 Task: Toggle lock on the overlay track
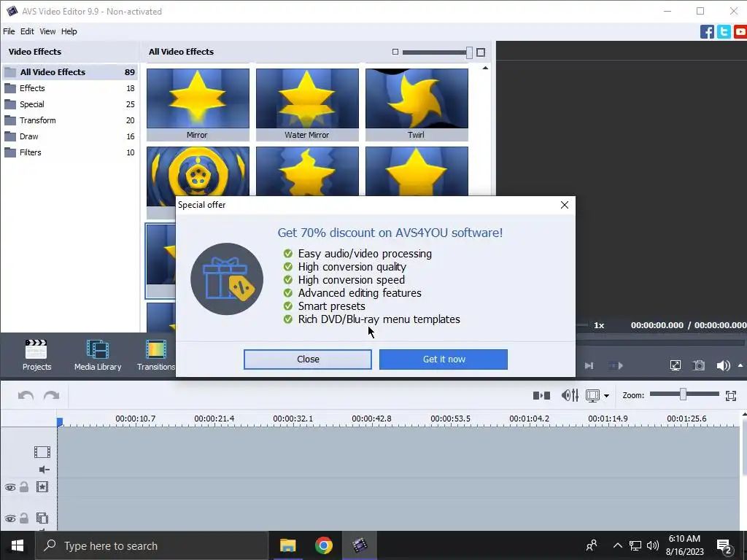(x=24, y=518)
